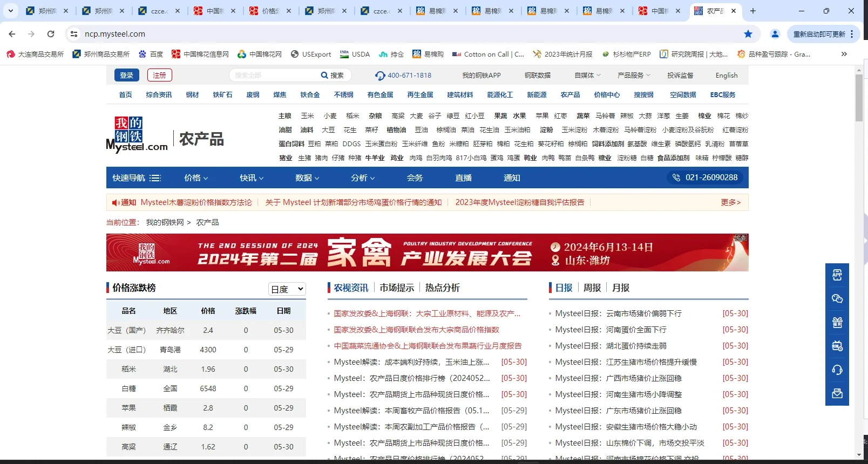
Task: Open the 投诉监督 link
Action: (680, 76)
